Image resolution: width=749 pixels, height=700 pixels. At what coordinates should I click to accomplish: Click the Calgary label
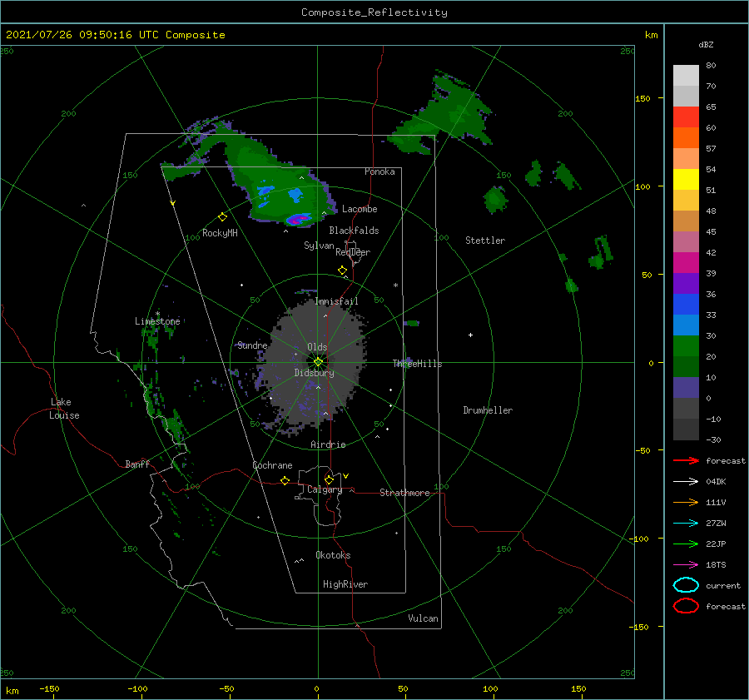pos(325,489)
